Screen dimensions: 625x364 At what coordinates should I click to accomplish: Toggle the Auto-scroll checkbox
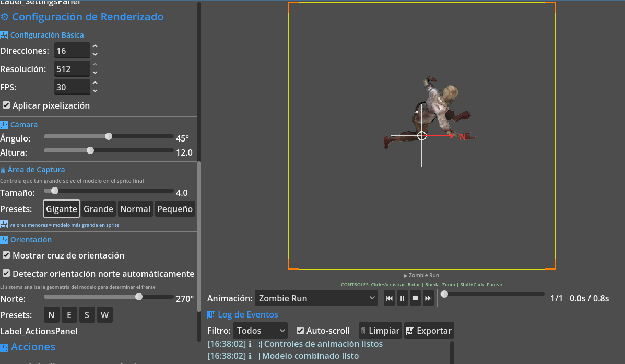tap(300, 331)
